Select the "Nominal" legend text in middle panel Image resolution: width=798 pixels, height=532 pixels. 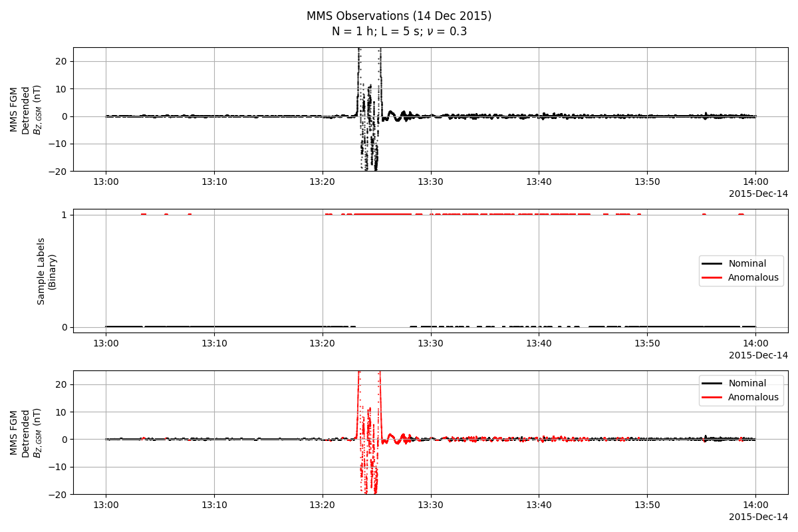[x=747, y=263]
